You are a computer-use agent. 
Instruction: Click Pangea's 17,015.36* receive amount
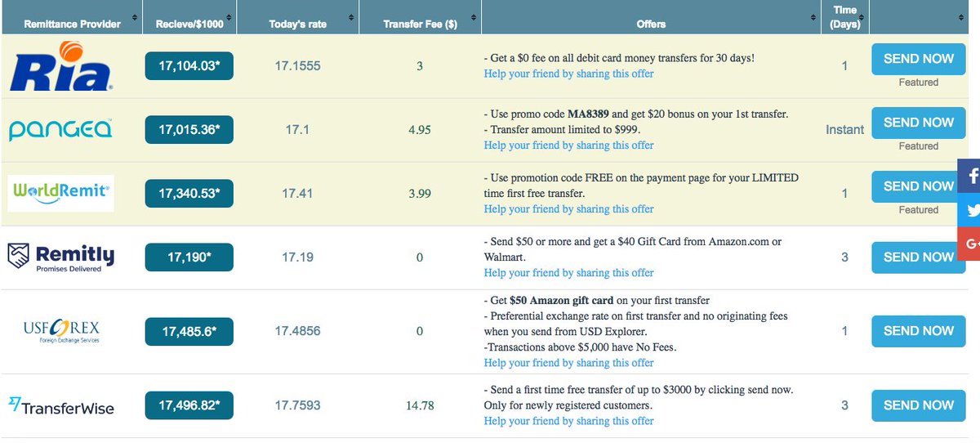click(x=189, y=129)
